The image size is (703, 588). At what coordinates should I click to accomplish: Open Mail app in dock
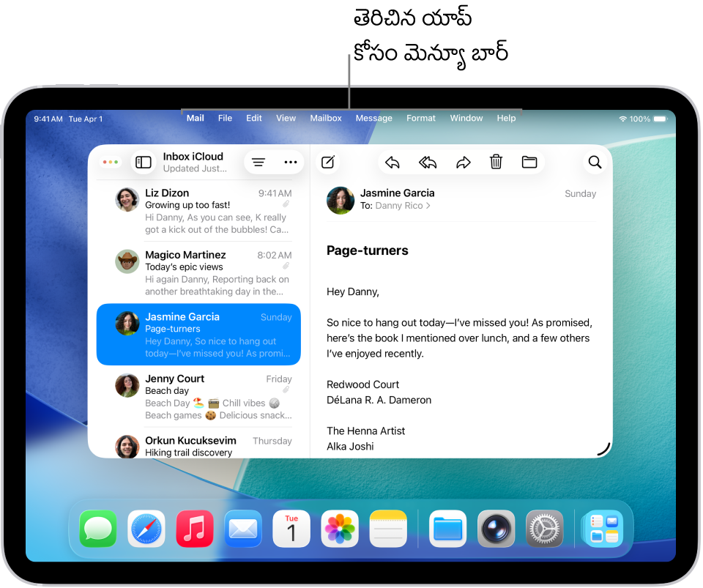click(x=243, y=529)
